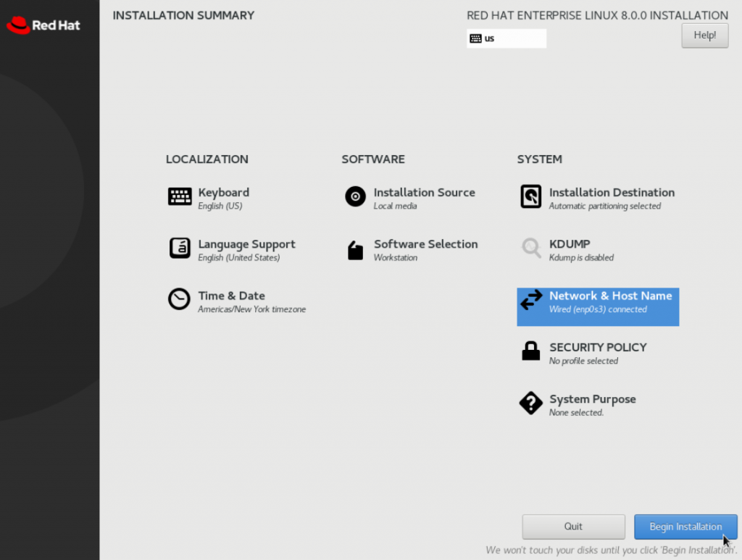Click the Quit button
Image resolution: width=742 pixels, height=560 pixels.
pyautogui.click(x=573, y=527)
